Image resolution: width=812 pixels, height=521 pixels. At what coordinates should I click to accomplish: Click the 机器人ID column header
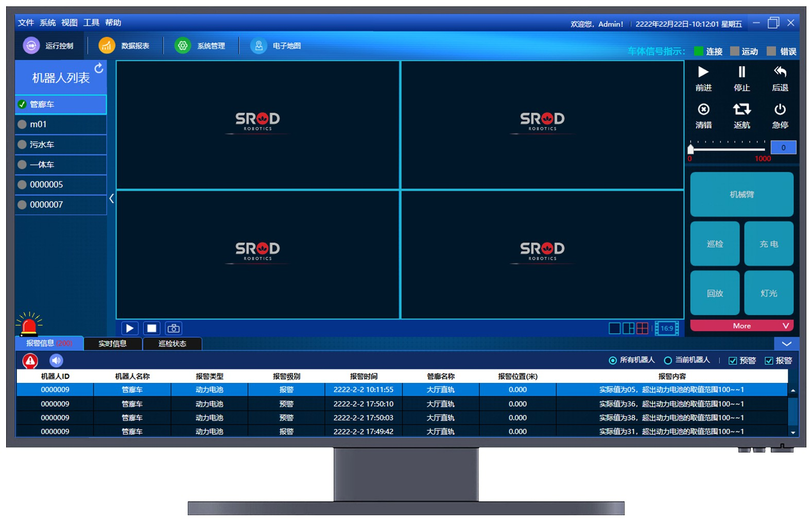[55, 376]
